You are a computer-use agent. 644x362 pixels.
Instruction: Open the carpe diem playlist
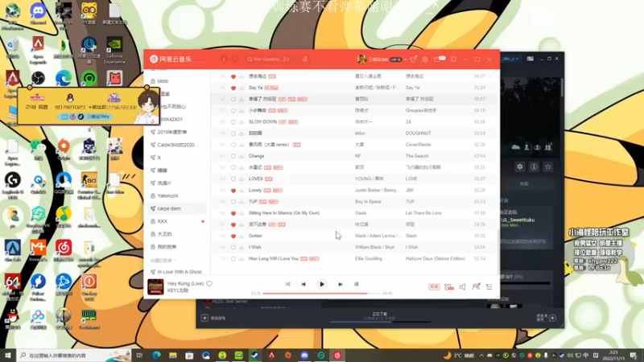177,208
